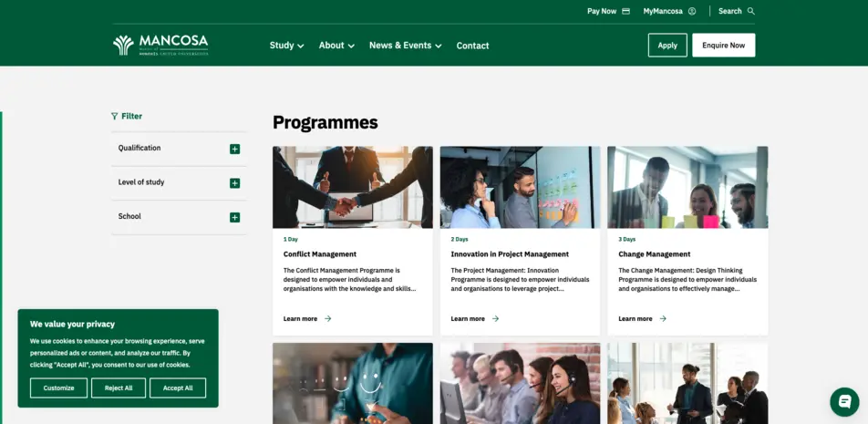Open the About dropdown menu

coord(336,46)
